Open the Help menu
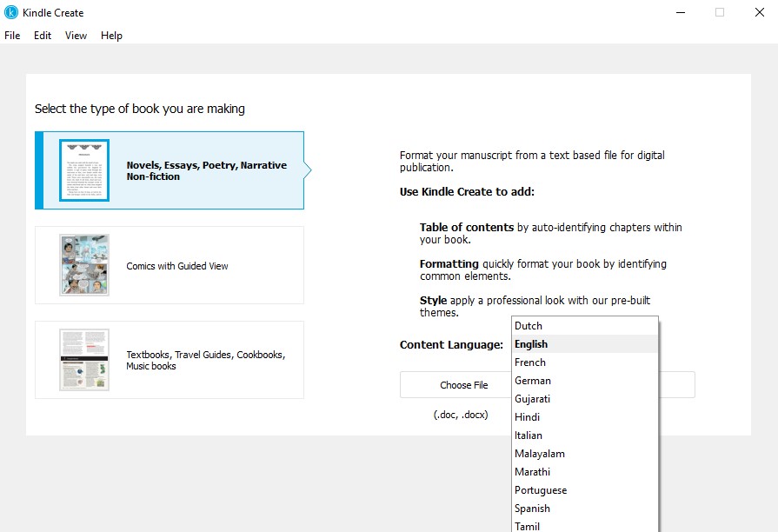Image resolution: width=778 pixels, height=532 pixels. (111, 36)
